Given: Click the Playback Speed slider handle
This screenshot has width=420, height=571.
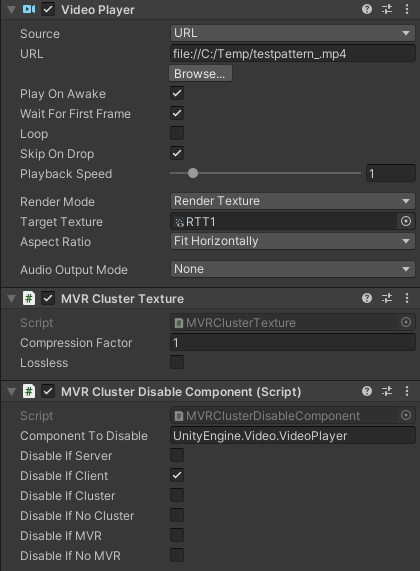Looking at the screenshot, I should point(193,173).
